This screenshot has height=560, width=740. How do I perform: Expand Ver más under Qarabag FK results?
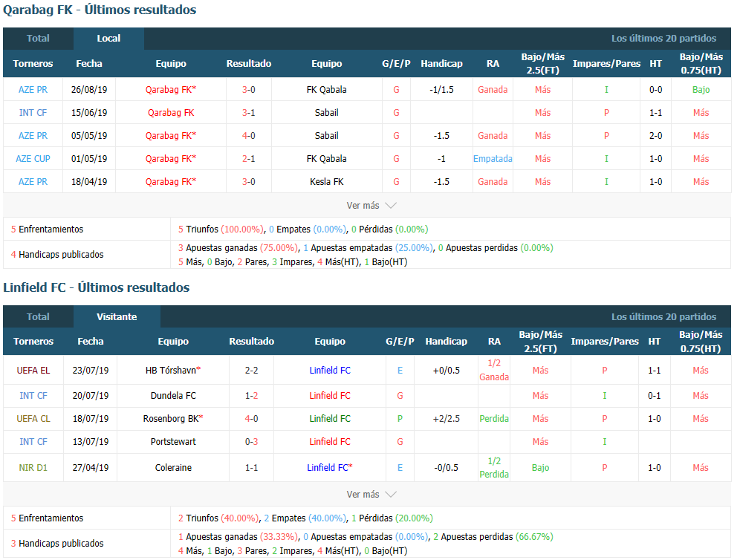pos(371,206)
